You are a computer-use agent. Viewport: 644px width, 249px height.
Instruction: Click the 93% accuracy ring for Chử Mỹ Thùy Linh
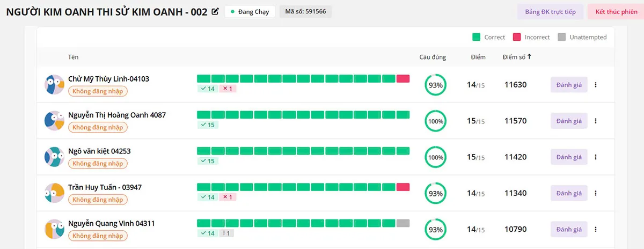point(435,85)
